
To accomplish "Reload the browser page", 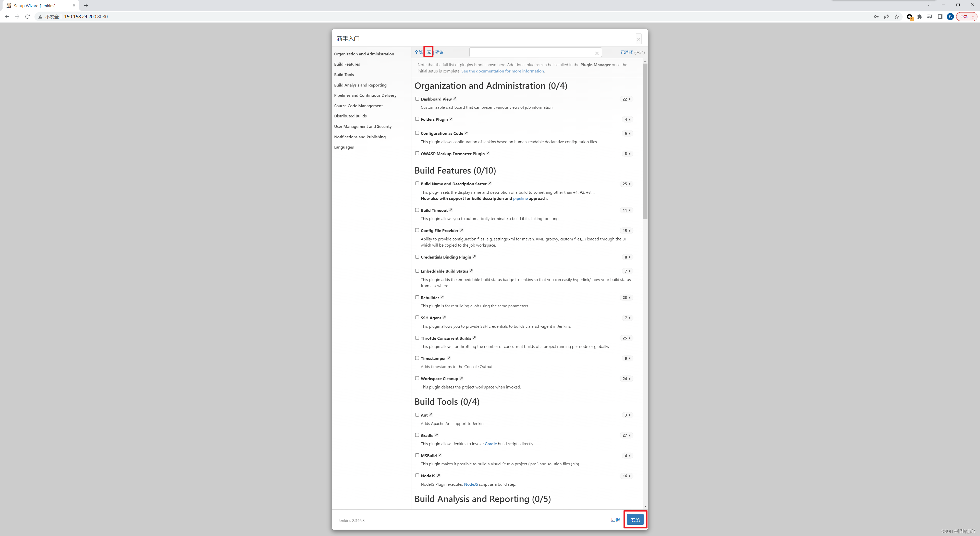I will point(27,16).
